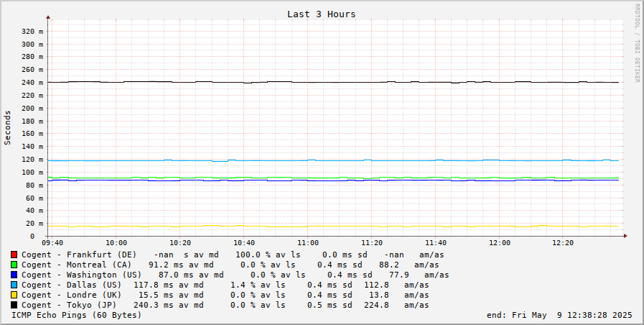This screenshot has width=644, height=325.
Task: Select the 'Cogent - Washington (US)' legend label
Action: tap(81, 275)
